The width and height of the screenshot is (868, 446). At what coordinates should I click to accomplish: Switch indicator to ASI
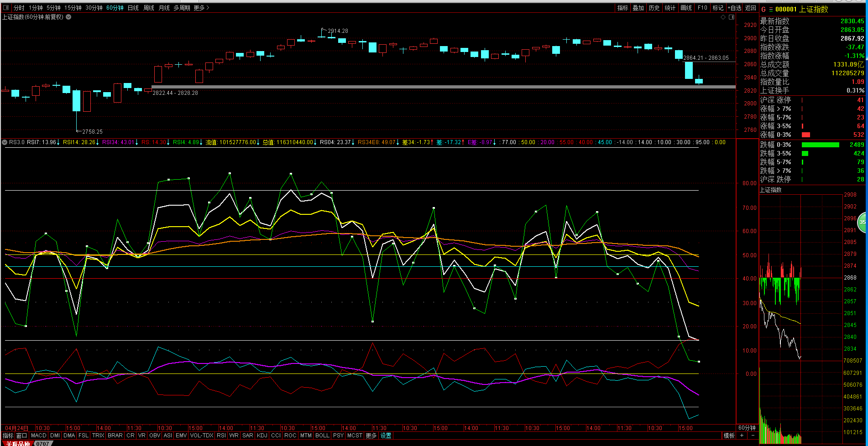pos(168,436)
